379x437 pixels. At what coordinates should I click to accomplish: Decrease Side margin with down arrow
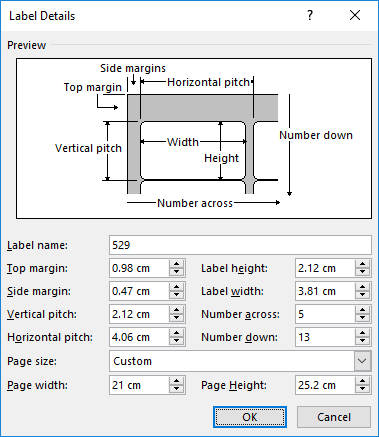pos(176,296)
